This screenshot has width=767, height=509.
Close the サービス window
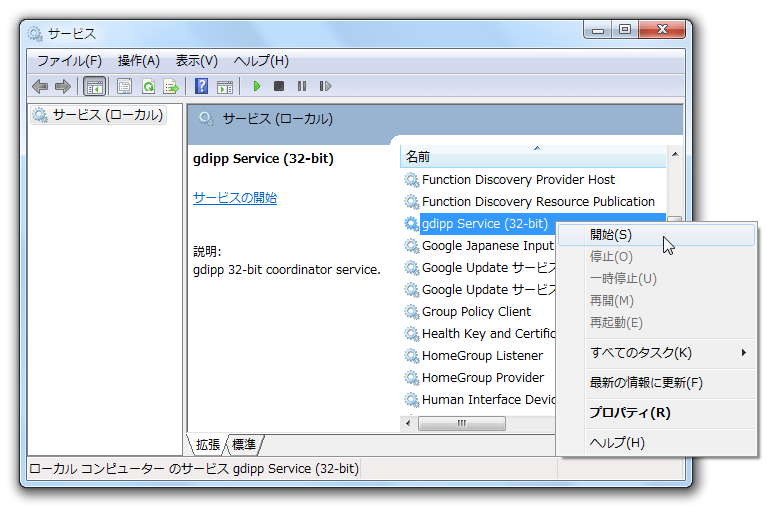click(662, 30)
